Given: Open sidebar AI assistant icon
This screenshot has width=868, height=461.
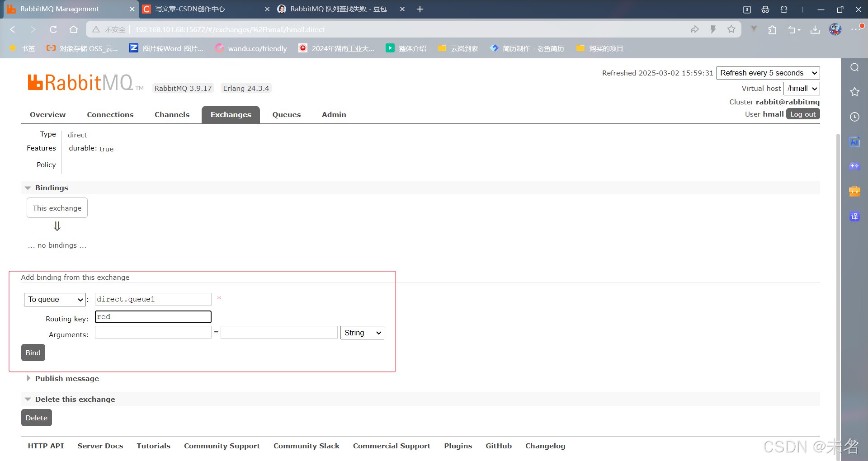Looking at the screenshot, I should tap(854, 141).
